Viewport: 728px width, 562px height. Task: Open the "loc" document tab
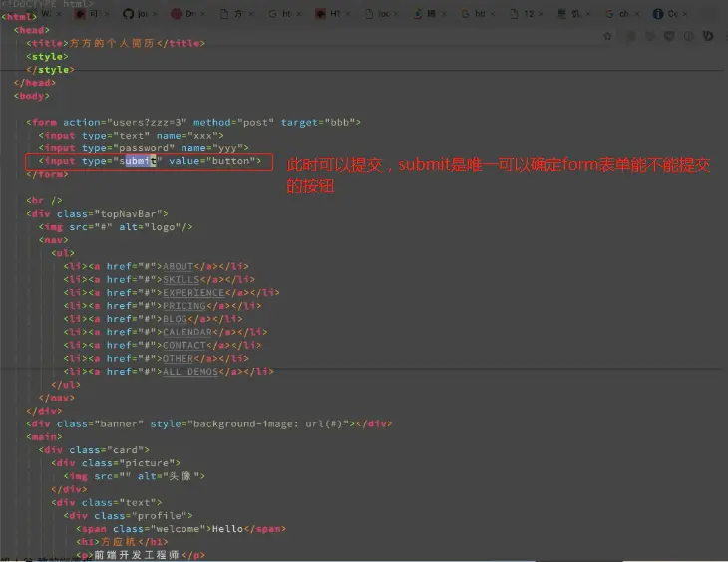[x=378, y=14]
